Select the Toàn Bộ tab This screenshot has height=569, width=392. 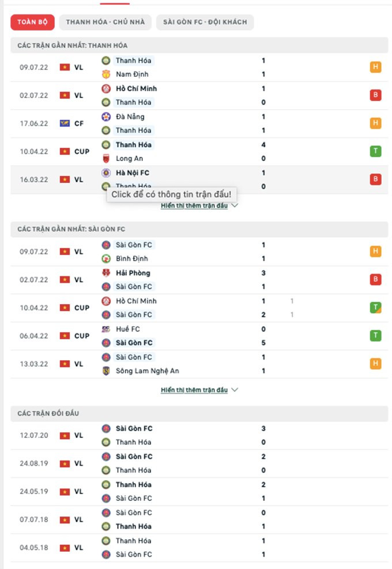(32, 23)
